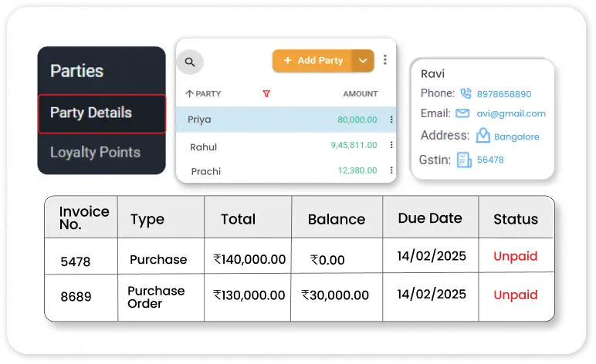This screenshot has width=596, height=364.
Task: Click the avi@gmail.com email link
Action: tap(511, 113)
